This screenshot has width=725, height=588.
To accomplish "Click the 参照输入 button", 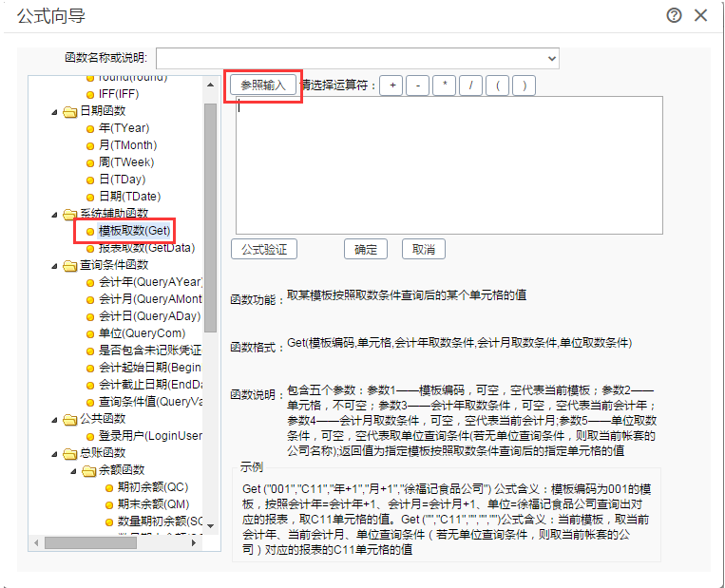I will 263,85.
